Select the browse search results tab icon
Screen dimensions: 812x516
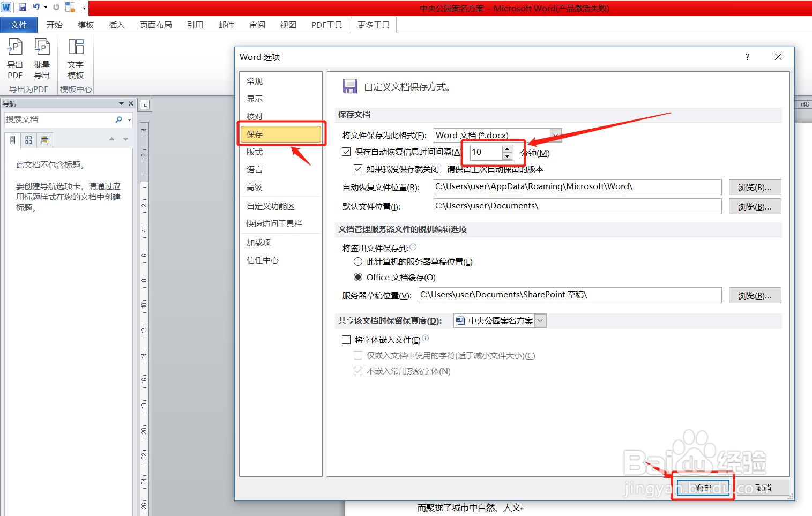click(45, 140)
